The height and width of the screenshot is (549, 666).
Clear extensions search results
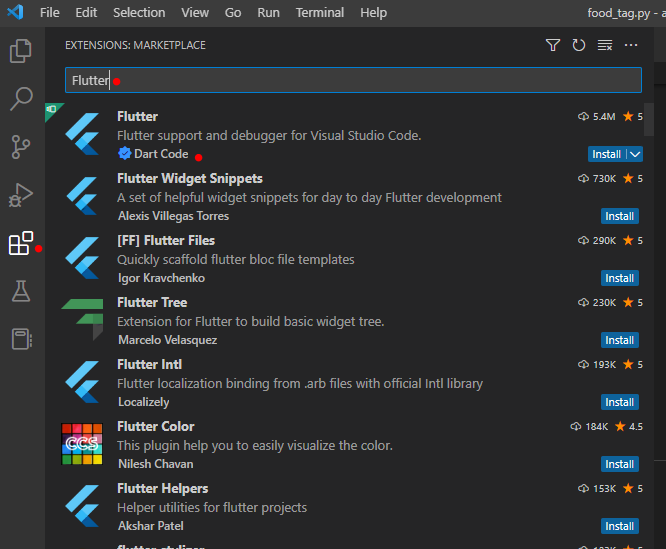(605, 45)
